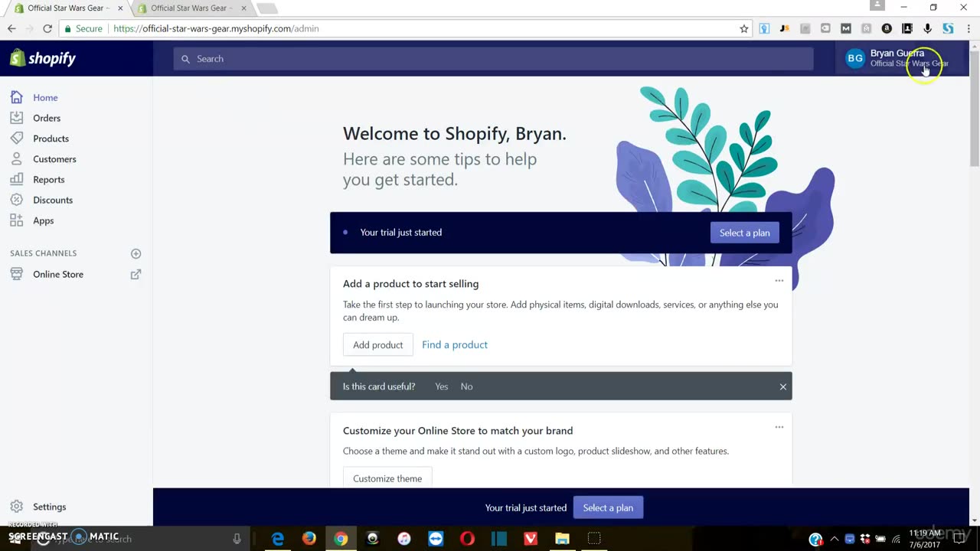
Task: Open File Explorer from taskbar
Action: (562, 539)
